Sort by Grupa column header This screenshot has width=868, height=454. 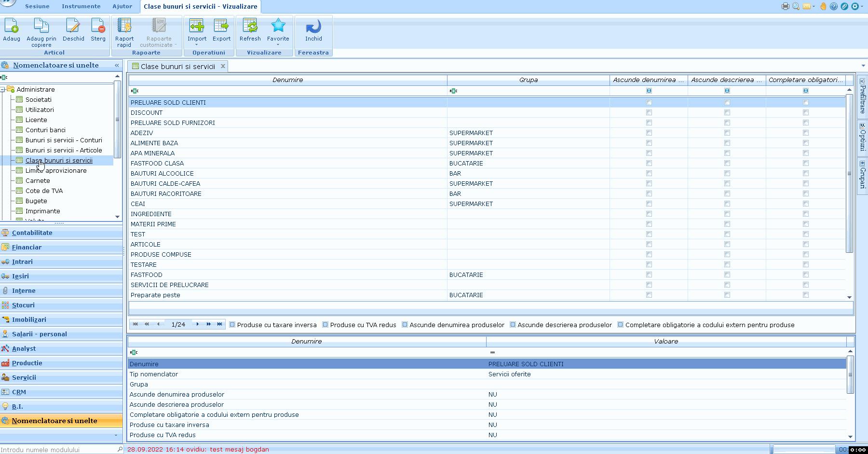pyautogui.click(x=529, y=80)
